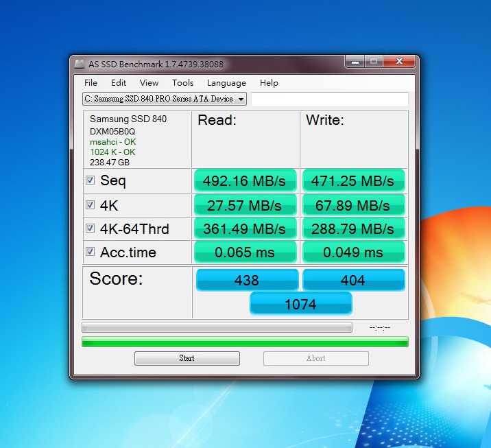Click the Abort button

click(x=316, y=358)
